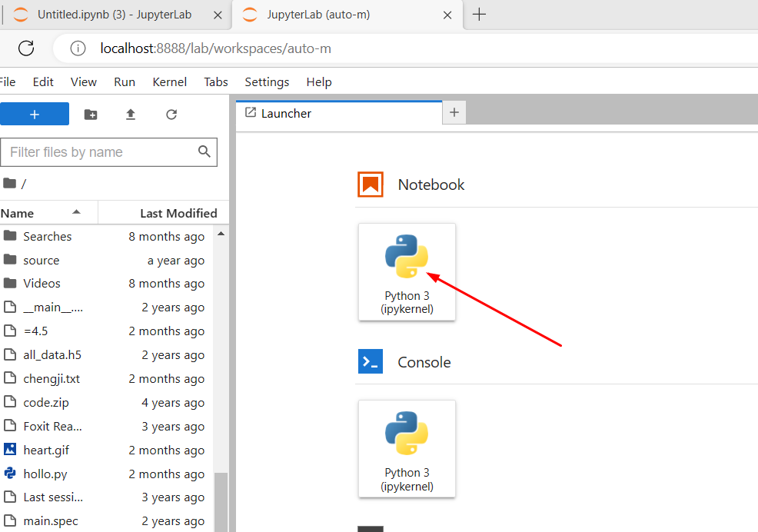The image size is (758, 532).
Task: Click '4 years ago' in code.zip row
Action: click(x=173, y=402)
